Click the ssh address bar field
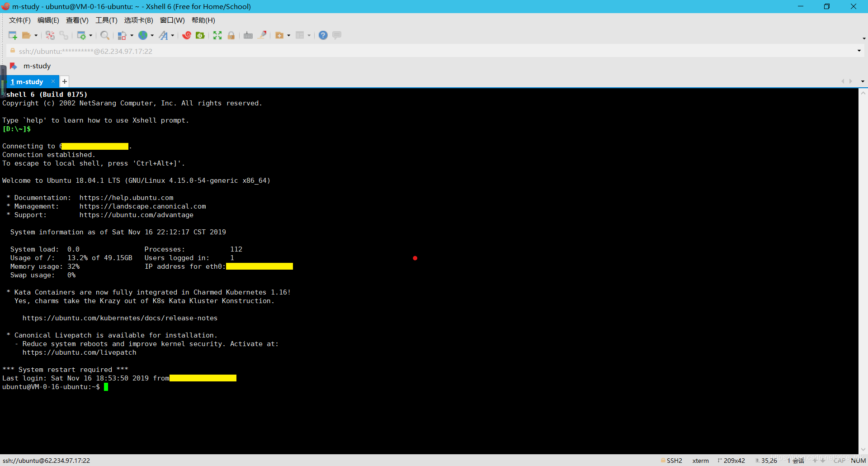 click(x=434, y=51)
